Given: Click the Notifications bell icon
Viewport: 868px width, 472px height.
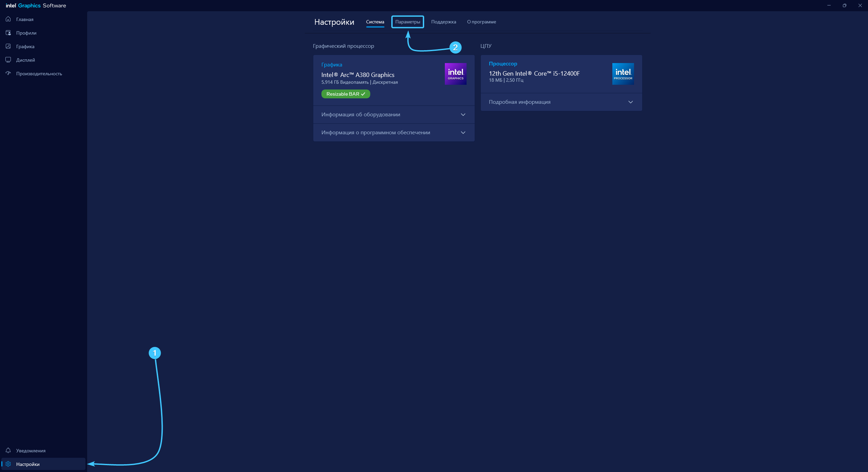Looking at the screenshot, I should pyautogui.click(x=8, y=450).
